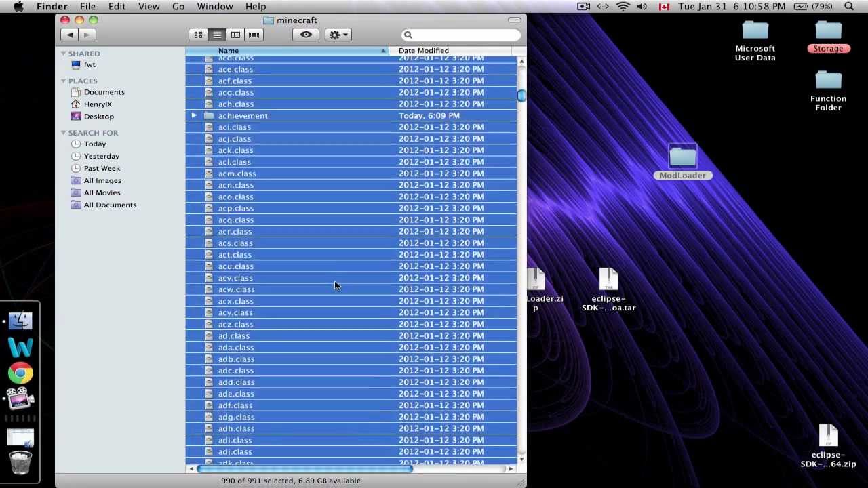Switch to list view in Finder toolbar
The image size is (868, 488).
217,35
